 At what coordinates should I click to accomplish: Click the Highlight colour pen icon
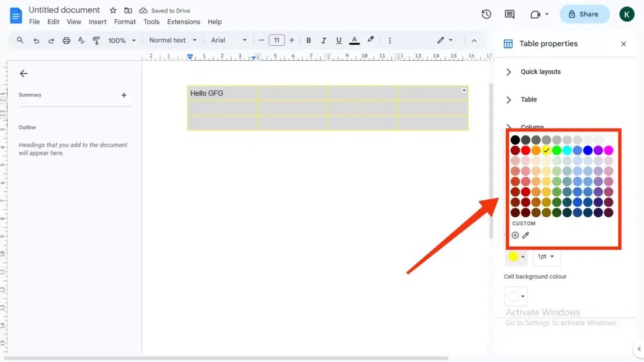click(x=370, y=40)
